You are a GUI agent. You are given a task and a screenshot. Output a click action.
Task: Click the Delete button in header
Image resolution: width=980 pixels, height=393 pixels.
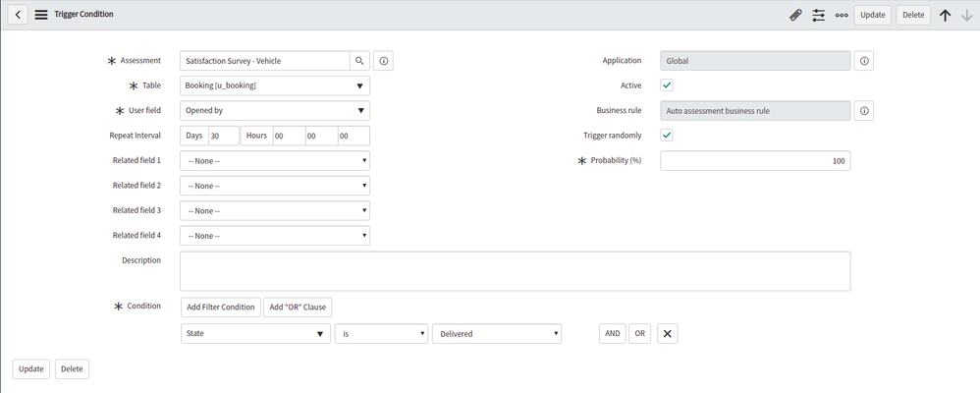(x=913, y=15)
